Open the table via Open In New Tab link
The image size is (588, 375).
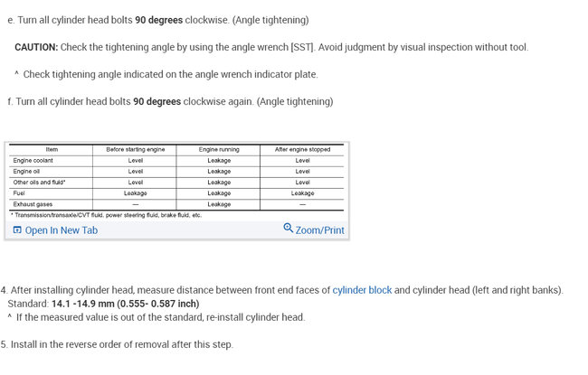[x=61, y=230]
